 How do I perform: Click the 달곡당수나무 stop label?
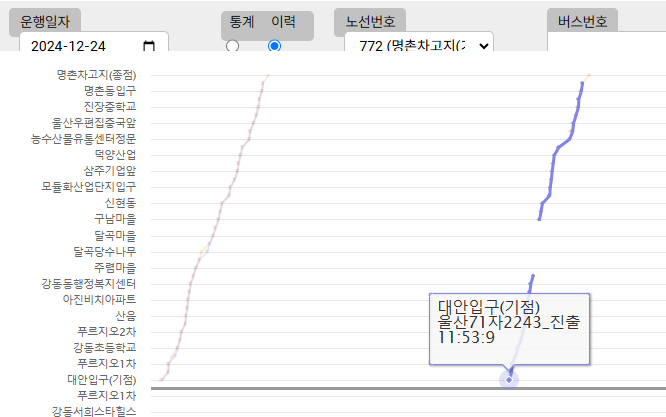point(104,251)
